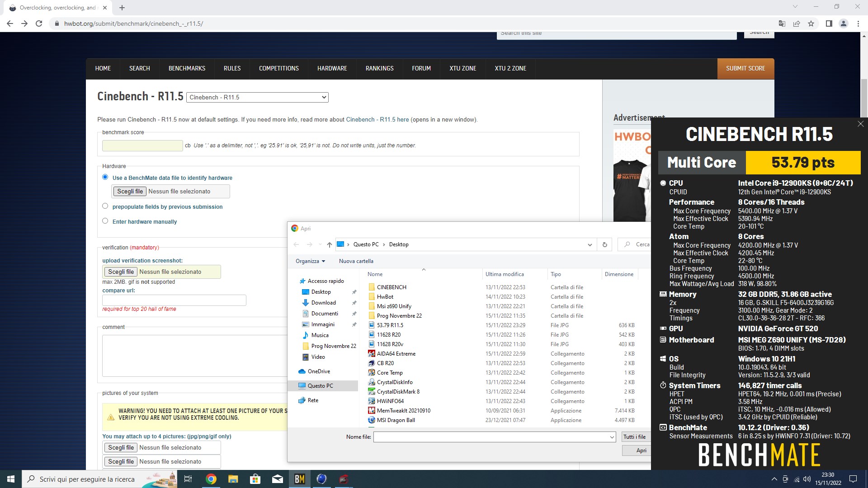Open the Chrome three-dot menu
This screenshot has height=488, width=868.
(x=858, y=23)
